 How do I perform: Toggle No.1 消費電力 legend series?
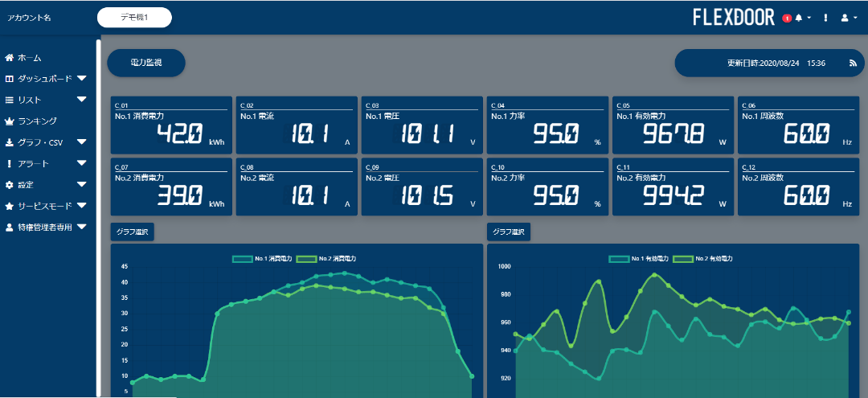point(262,259)
